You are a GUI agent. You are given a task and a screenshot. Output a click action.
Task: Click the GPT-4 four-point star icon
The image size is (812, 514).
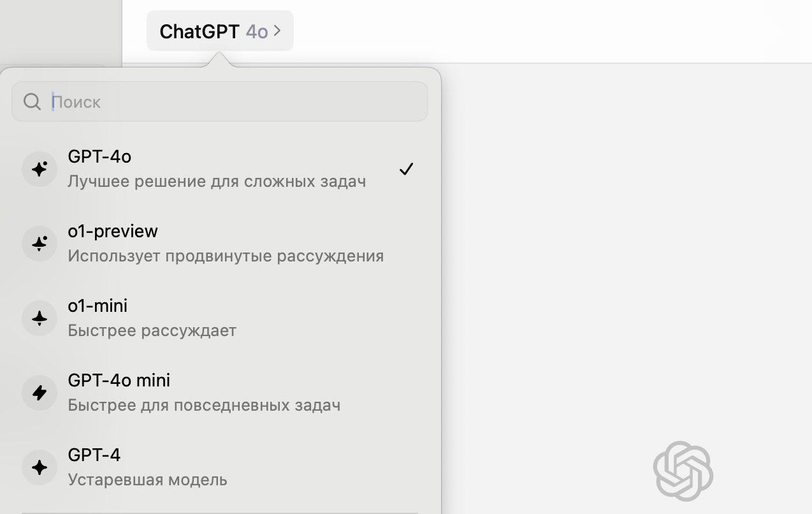40,467
